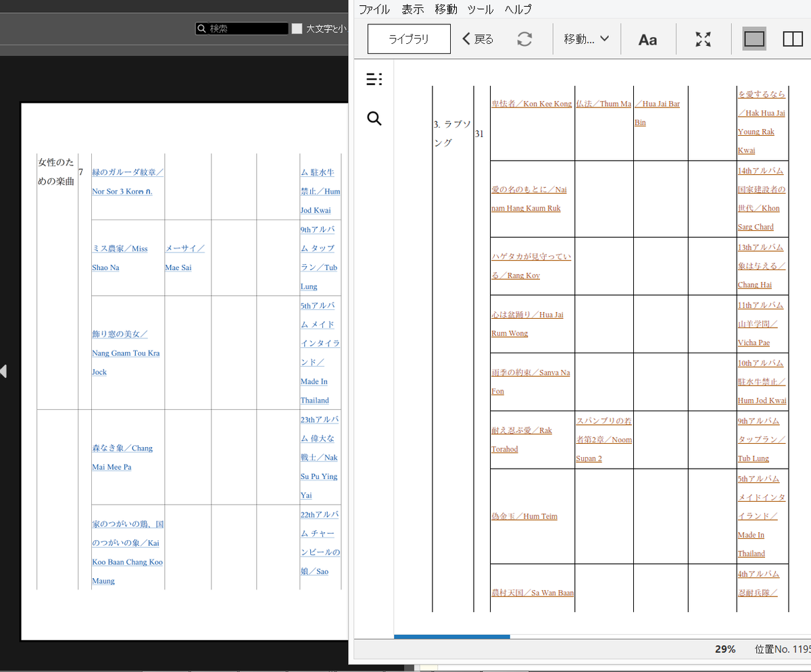This screenshot has width=811, height=672.
Task: Open link ミス農家／Miss Shao Na in left window
Action: pyautogui.click(x=120, y=258)
